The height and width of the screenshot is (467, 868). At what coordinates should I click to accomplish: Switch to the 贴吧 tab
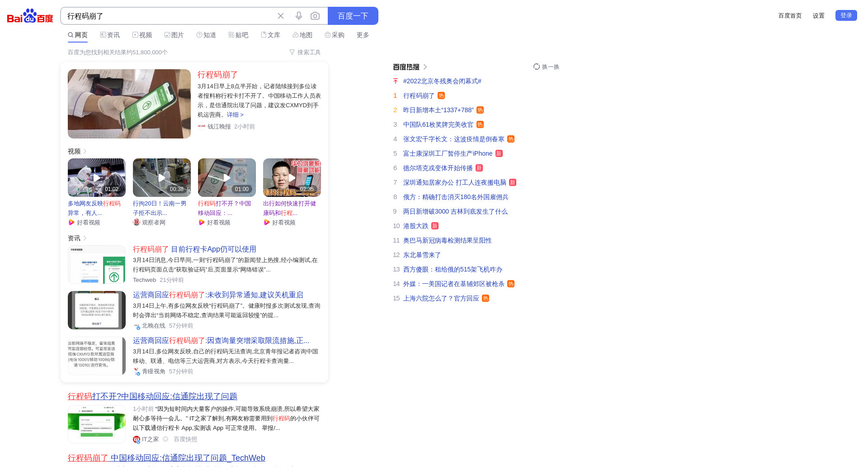click(x=238, y=35)
